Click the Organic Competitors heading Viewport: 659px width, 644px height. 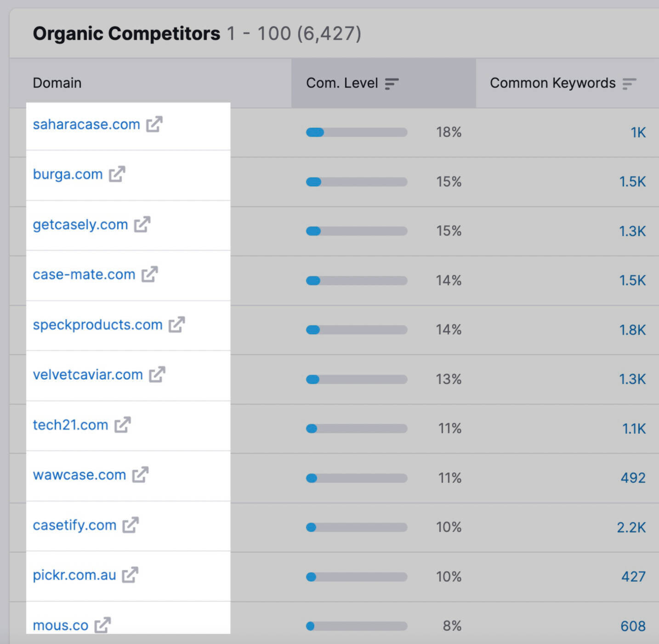126,34
